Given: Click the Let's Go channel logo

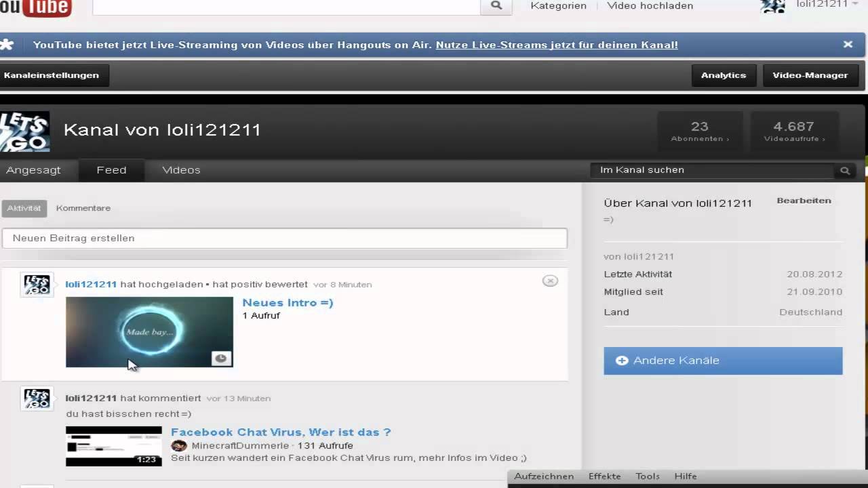Looking at the screenshot, I should [25, 131].
